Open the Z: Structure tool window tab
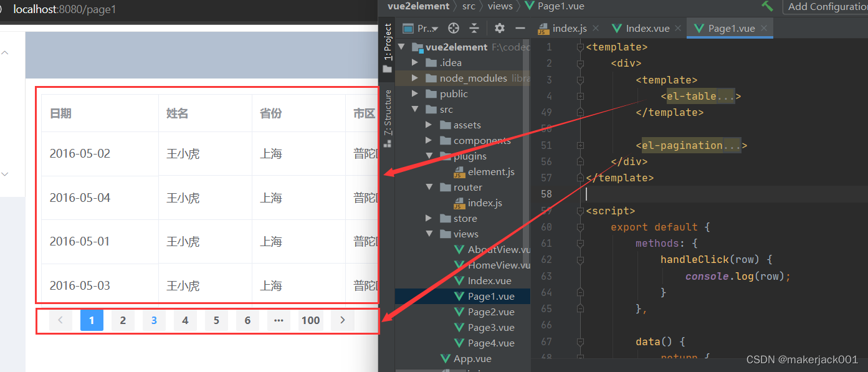 (388, 118)
